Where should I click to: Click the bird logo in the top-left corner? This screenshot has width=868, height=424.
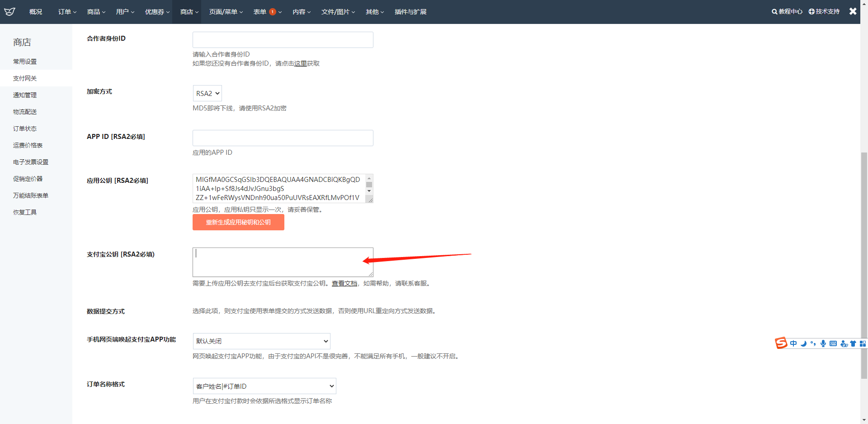click(9, 12)
